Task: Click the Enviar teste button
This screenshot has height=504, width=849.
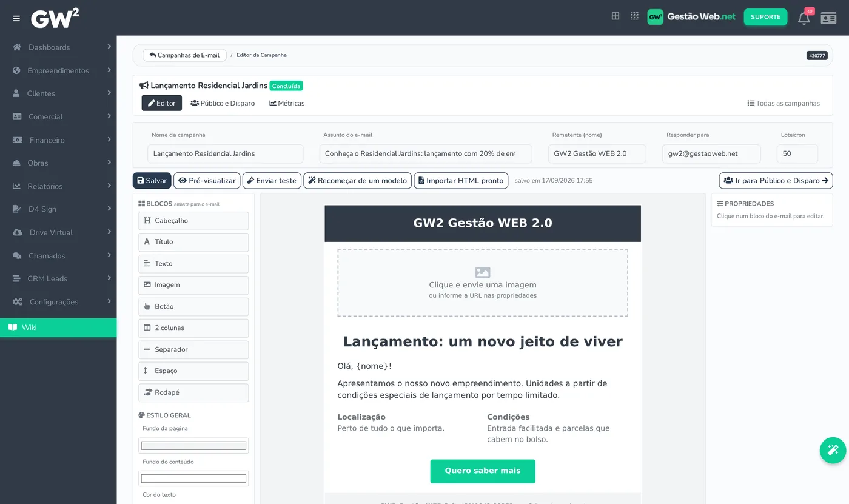Action: point(272,181)
